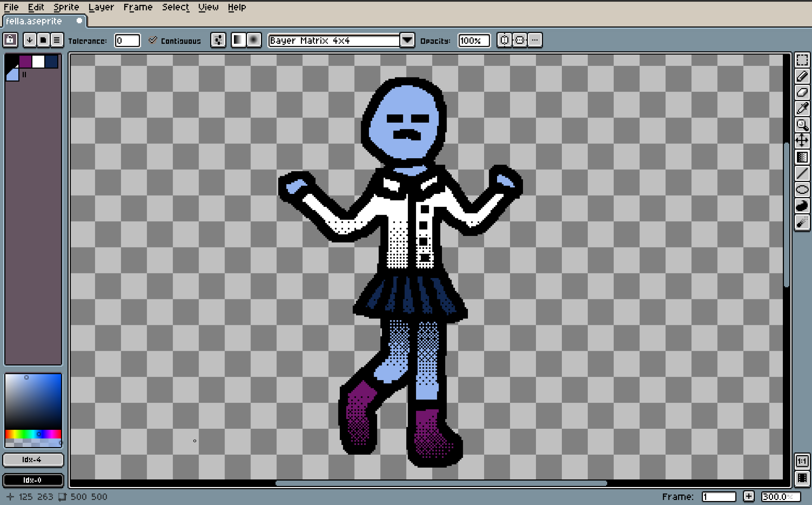Expand extra options ellipsis button
812x505 pixels.
pos(535,40)
